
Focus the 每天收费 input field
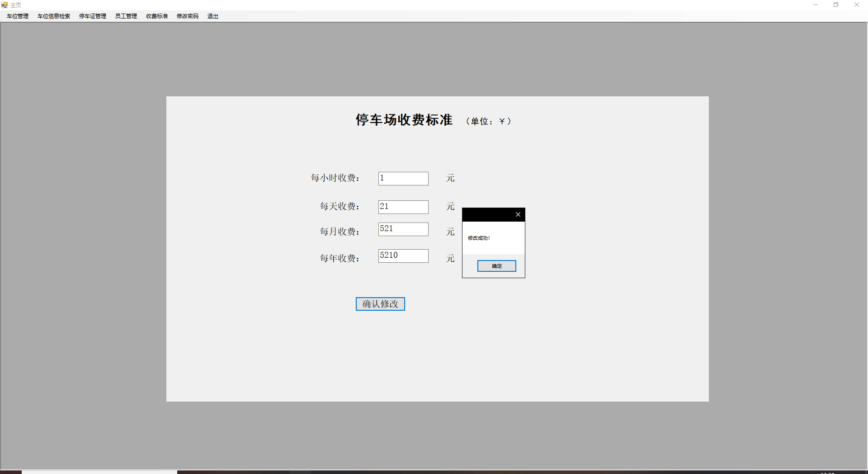point(403,207)
